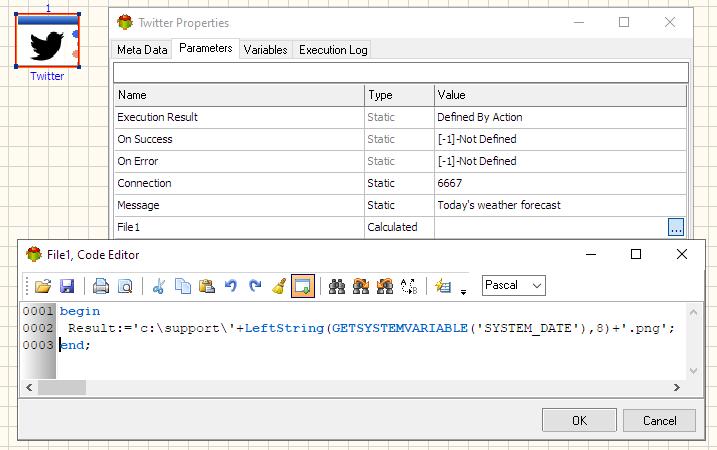Click the Defined By Action value
This screenshot has width=717, height=450.
[x=480, y=117]
